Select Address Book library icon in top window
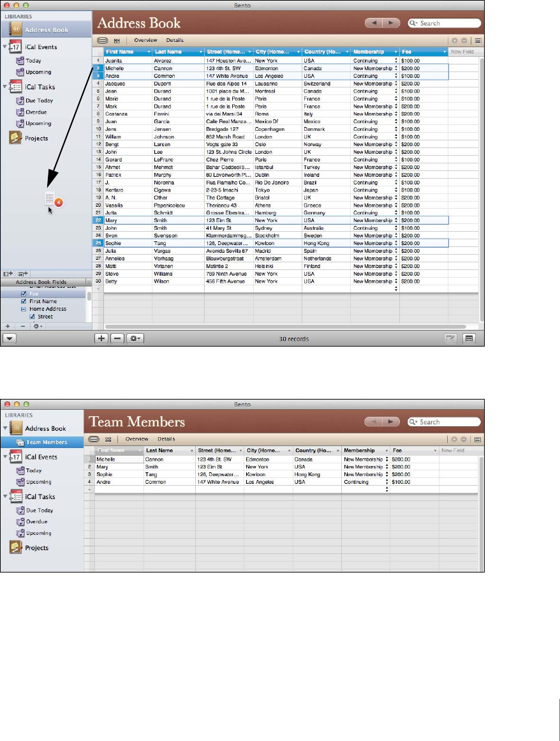 (x=15, y=29)
